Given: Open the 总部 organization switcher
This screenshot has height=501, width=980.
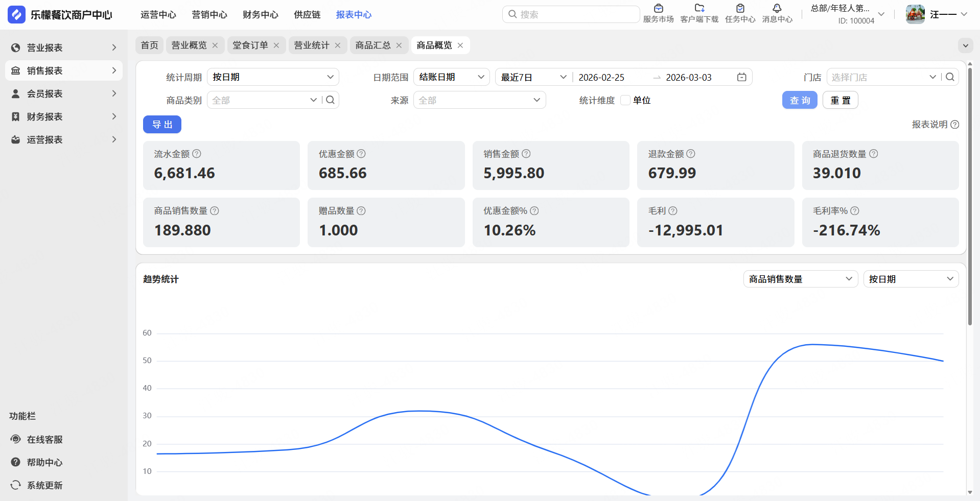Looking at the screenshot, I should pos(848,14).
